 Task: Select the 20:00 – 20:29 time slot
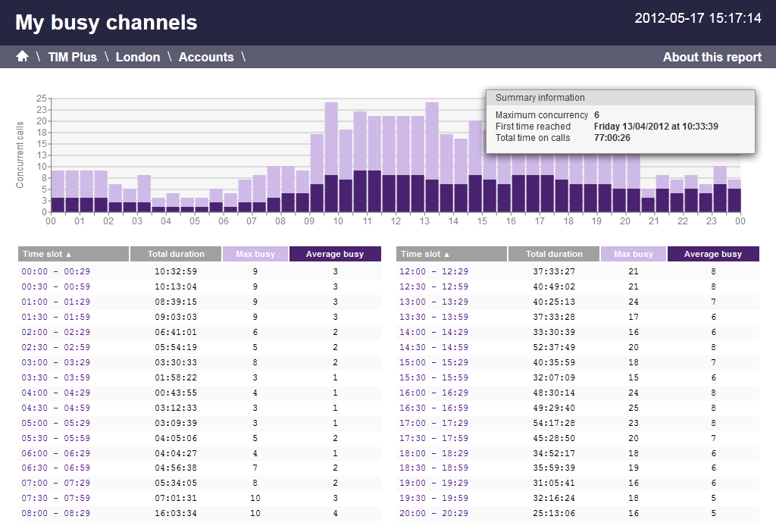pyautogui.click(x=434, y=514)
